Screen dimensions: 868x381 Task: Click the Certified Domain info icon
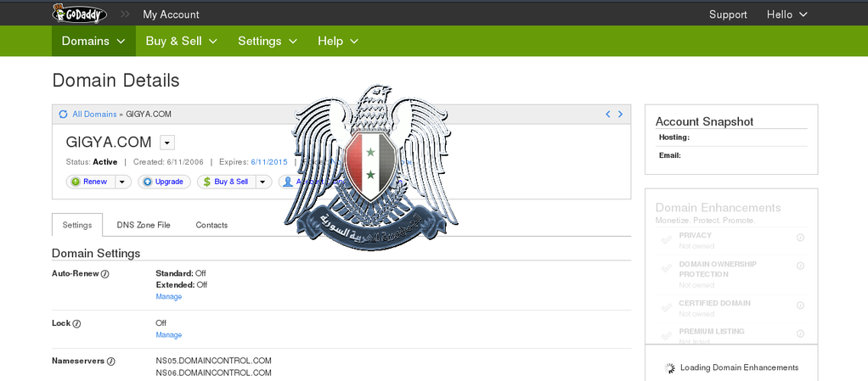tap(800, 305)
